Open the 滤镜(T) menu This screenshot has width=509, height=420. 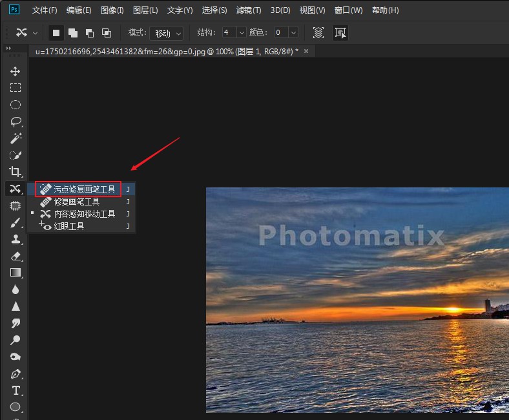tap(249, 10)
